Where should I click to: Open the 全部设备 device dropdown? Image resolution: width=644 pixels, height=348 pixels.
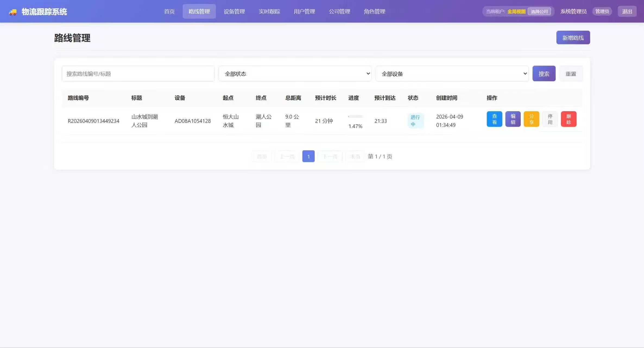click(x=452, y=73)
